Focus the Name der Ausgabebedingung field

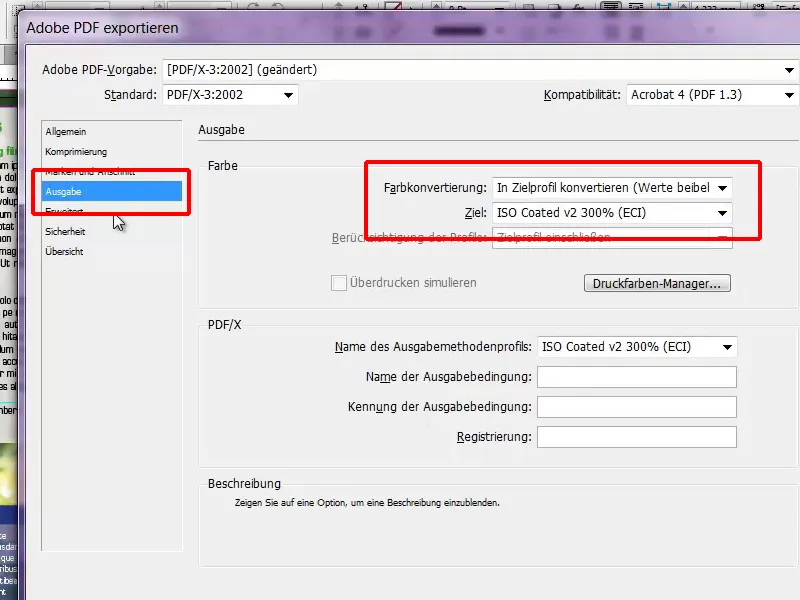637,377
